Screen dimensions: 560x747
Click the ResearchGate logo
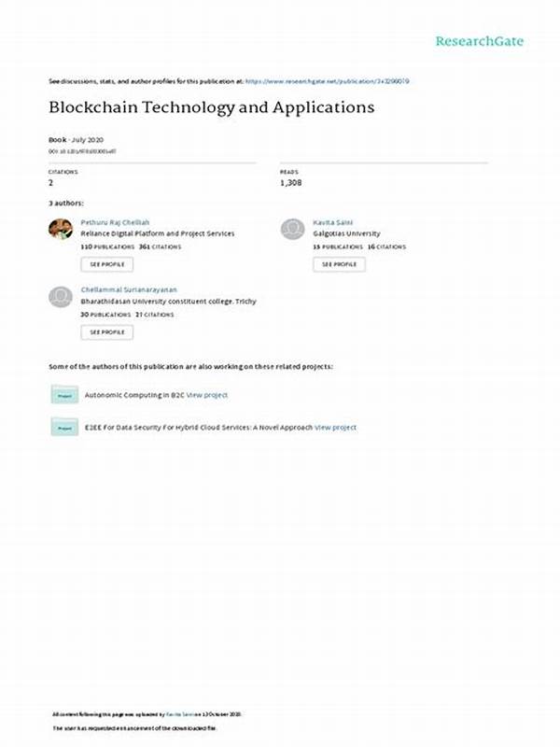tap(480, 41)
